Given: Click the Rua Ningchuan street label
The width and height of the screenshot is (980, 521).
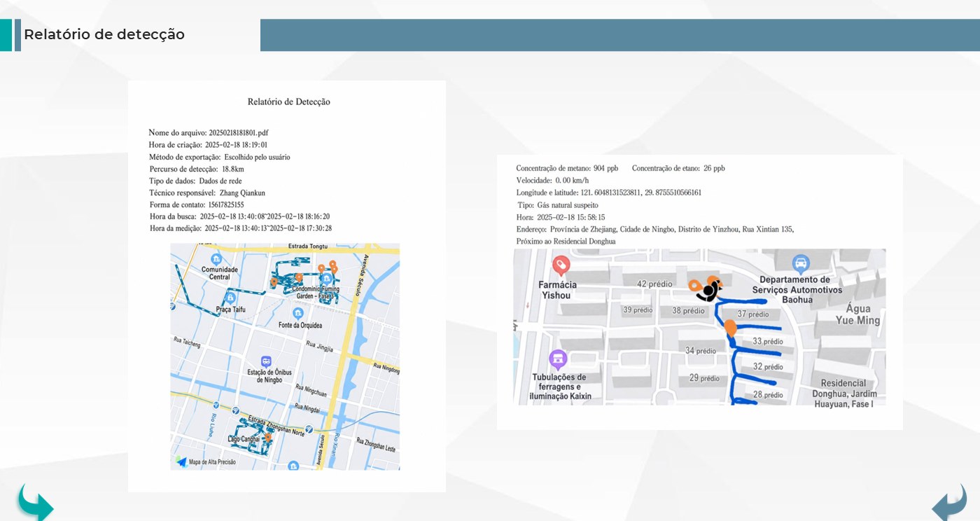Looking at the screenshot, I should [311, 391].
